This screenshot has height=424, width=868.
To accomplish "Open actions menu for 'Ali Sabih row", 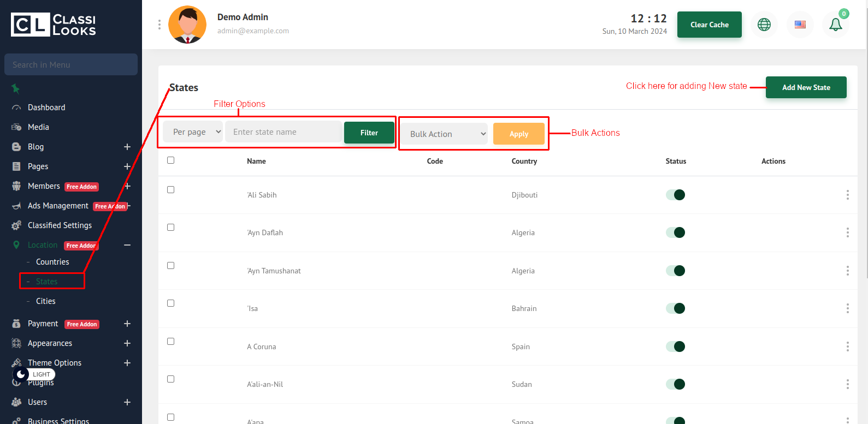I will pos(847,195).
